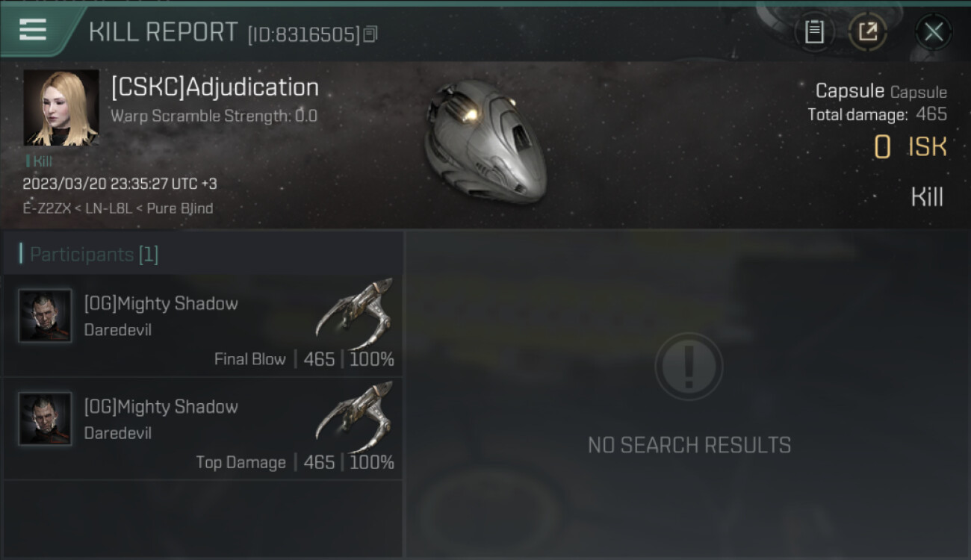Select the Participants [1] header
This screenshot has height=560, width=971.
pos(94,255)
